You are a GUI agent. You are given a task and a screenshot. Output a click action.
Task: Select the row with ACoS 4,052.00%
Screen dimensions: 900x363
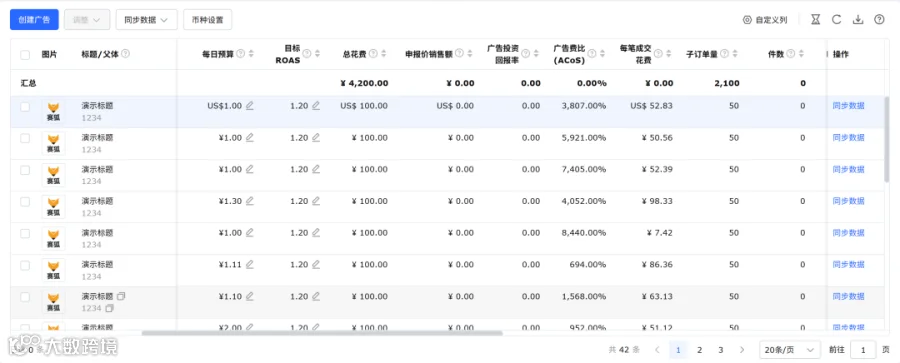[25, 202]
